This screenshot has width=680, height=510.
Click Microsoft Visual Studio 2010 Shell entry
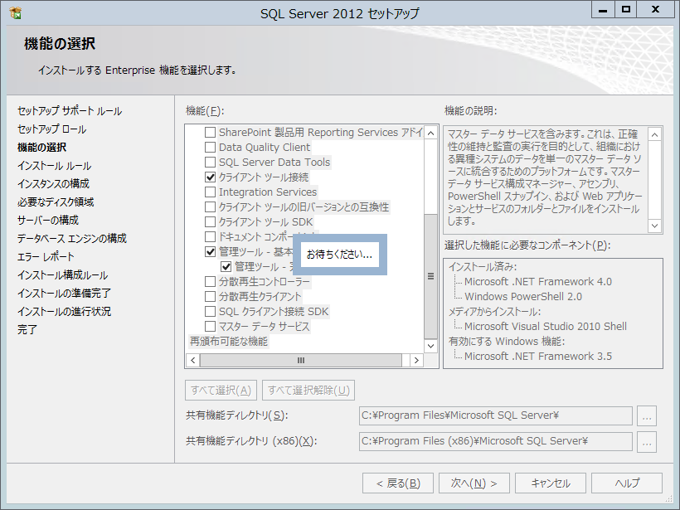point(545,326)
